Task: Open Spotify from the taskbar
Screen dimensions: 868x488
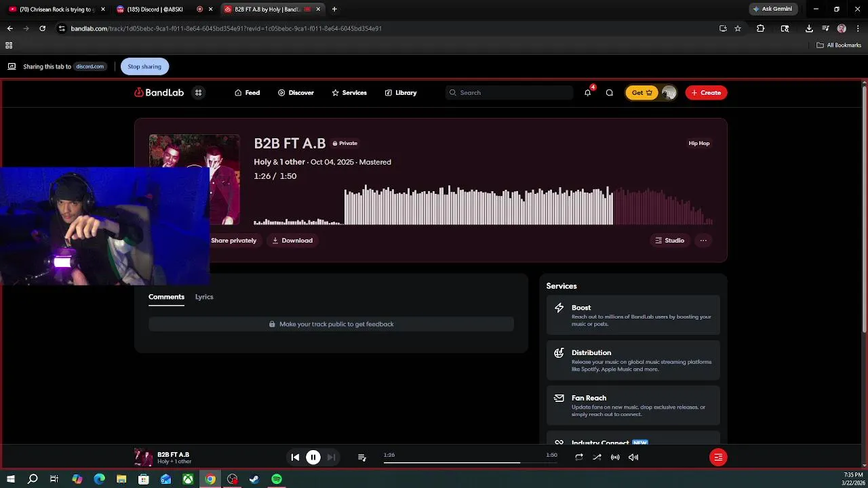Action: tap(277, 479)
